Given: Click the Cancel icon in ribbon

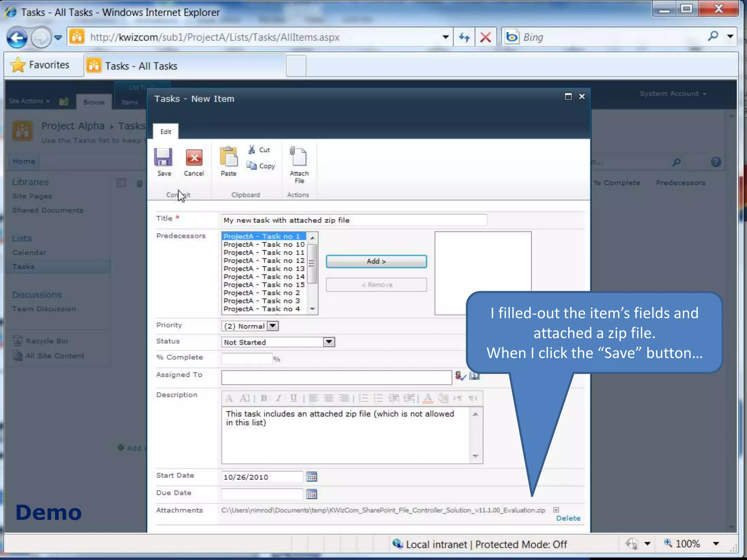Looking at the screenshot, I should pyautogui.click(x=194, y=158).
